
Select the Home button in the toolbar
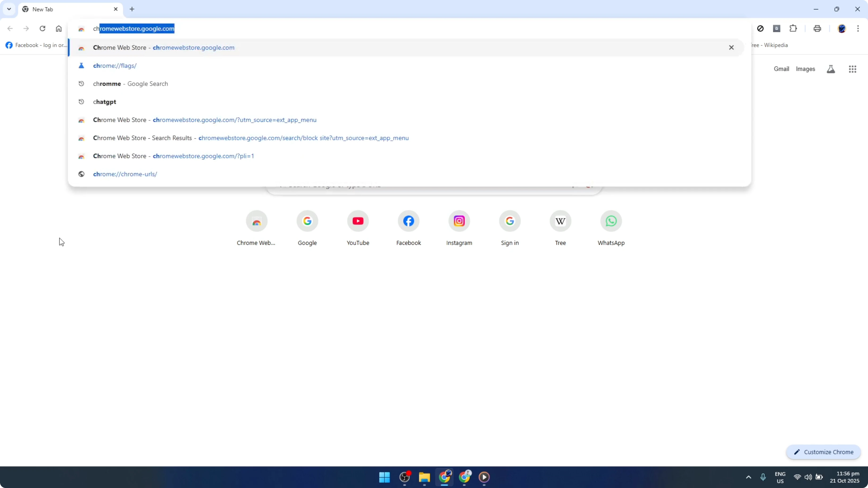pyautogui.click(x=59, y=29)
